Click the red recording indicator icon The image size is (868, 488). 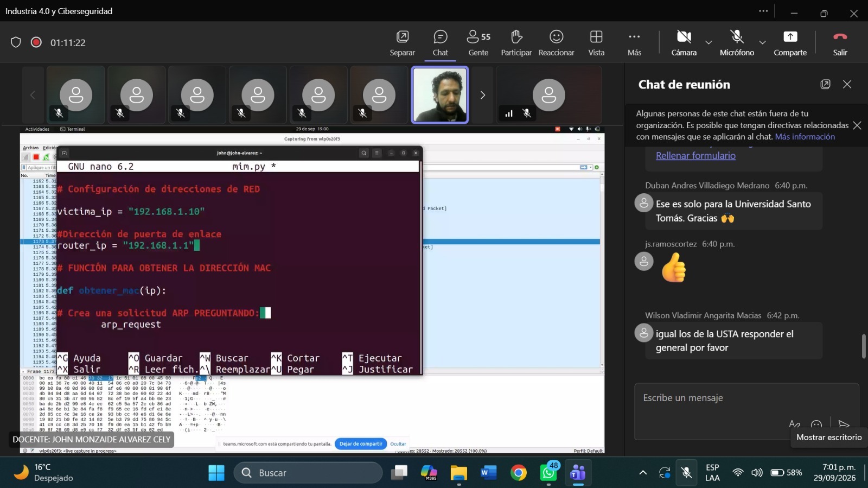tap(36, 42)
